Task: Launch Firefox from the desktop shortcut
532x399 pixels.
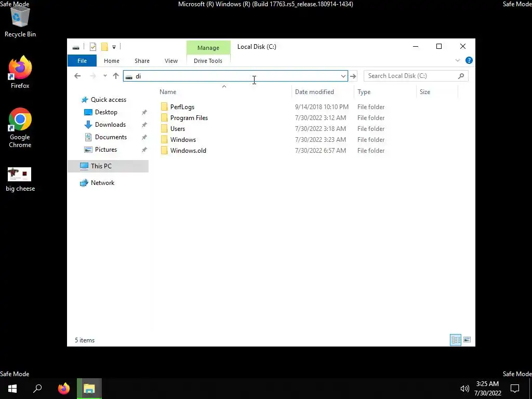Action: [20, 73]
